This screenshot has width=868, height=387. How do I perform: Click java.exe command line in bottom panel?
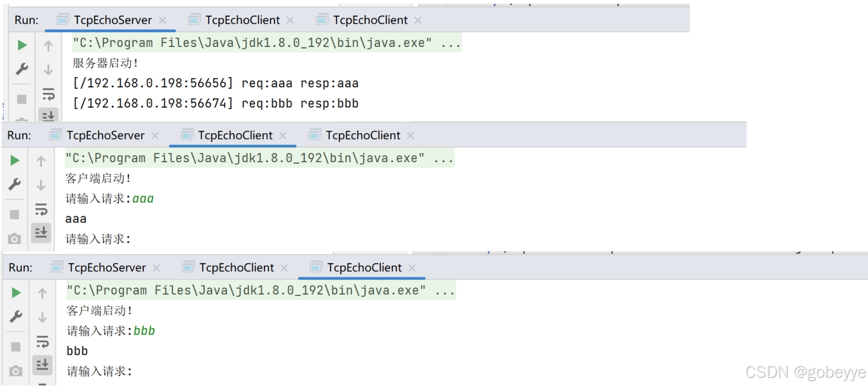coord(261,291)
